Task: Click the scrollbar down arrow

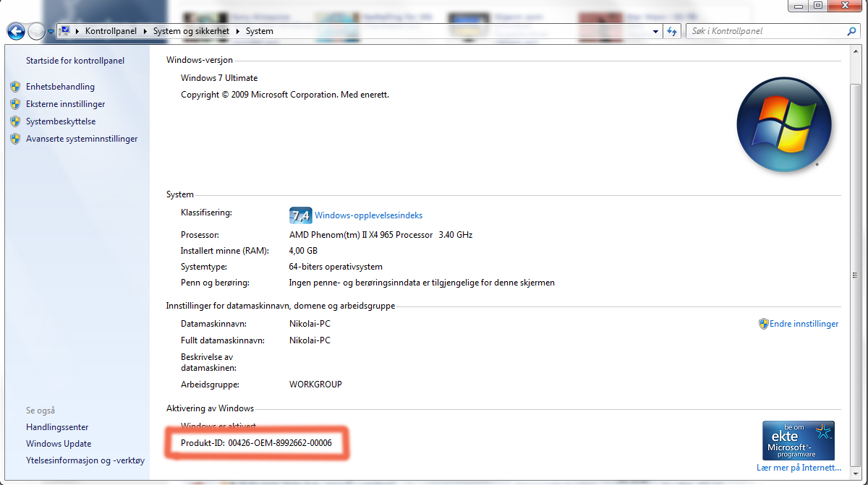Action: point(856,473)
